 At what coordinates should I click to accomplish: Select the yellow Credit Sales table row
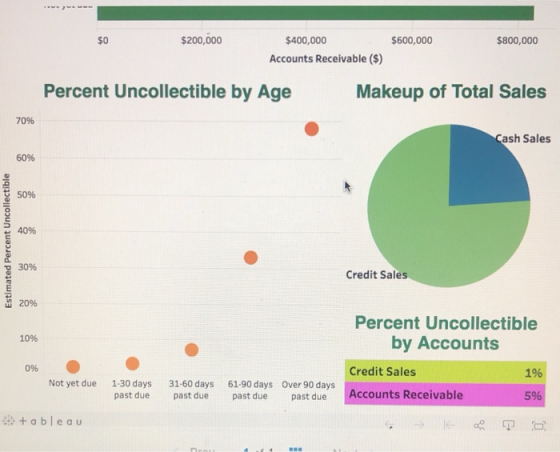coord(445,372)
